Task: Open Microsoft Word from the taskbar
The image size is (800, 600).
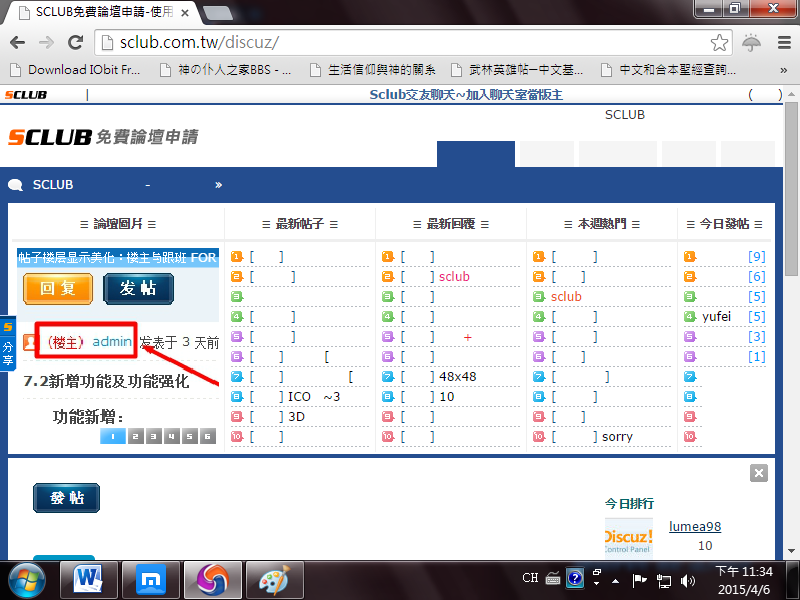Action: click(88, 580)
